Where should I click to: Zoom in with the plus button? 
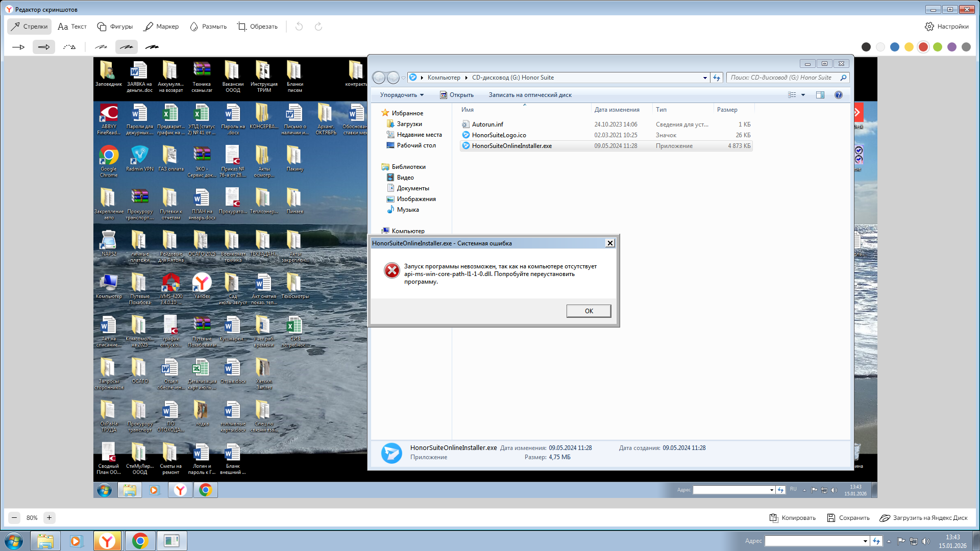[x=49, y=517]
